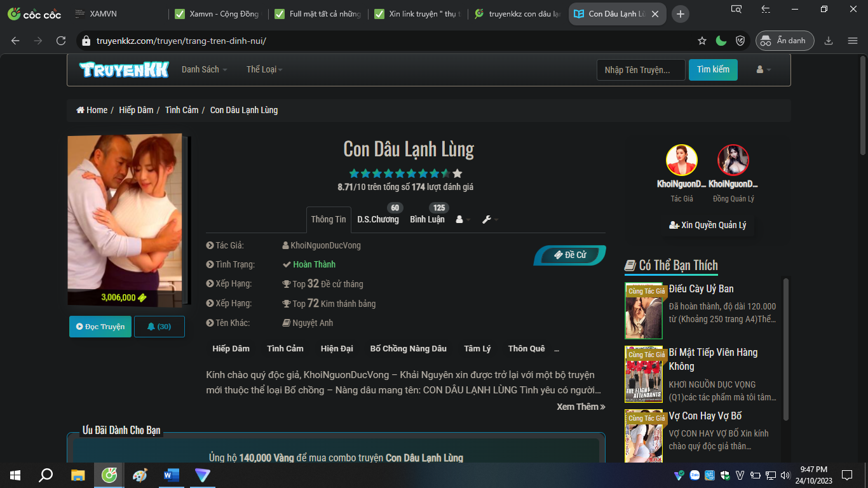Open a new browser tab

[x=681, y=14]
